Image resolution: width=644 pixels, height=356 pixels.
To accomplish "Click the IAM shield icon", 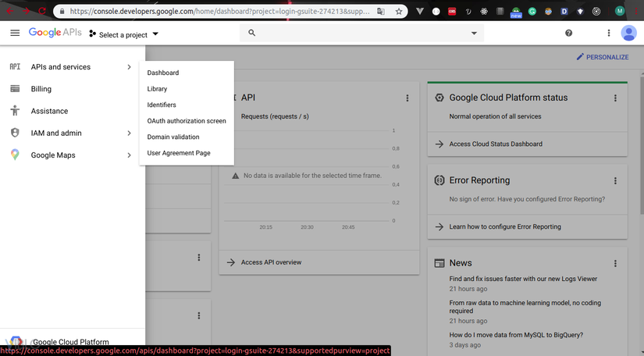I will point(15,133).
